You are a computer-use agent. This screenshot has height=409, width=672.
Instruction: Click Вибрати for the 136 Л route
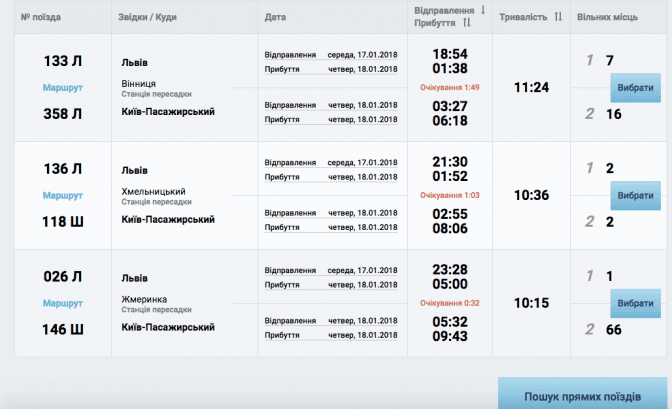(x=635, y=195)
